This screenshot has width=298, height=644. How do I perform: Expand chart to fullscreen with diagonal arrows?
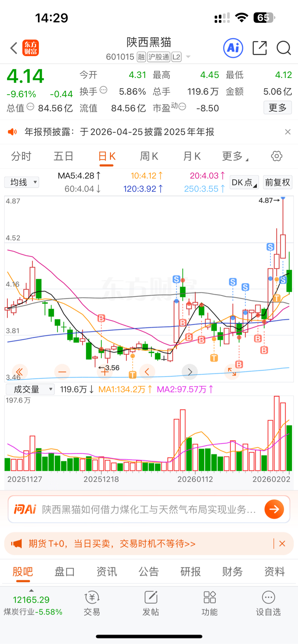(232, 372)
